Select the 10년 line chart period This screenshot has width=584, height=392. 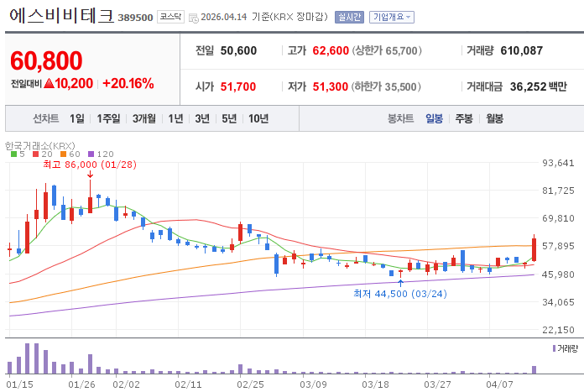[258, 118]
